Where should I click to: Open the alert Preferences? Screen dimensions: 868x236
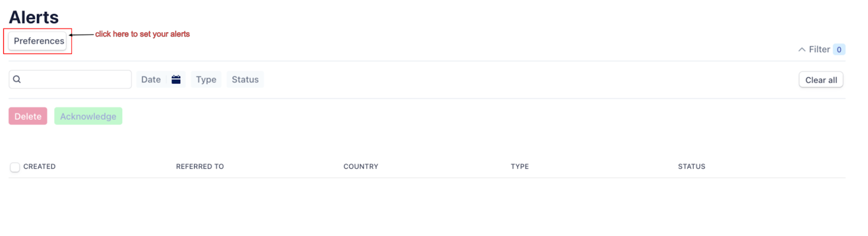pos(38,41)
